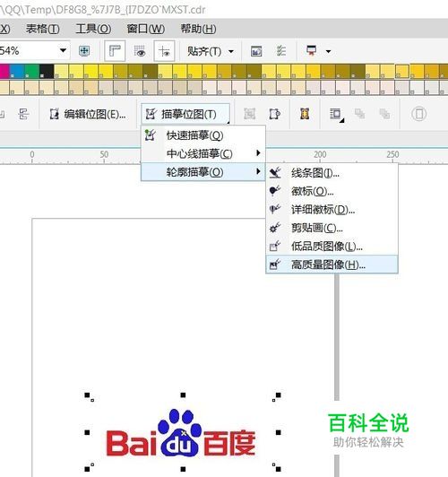Screen dimensions: 448x477
Task: Expand the 轮廓描摹(O) submenu
Action: [203, 172]
